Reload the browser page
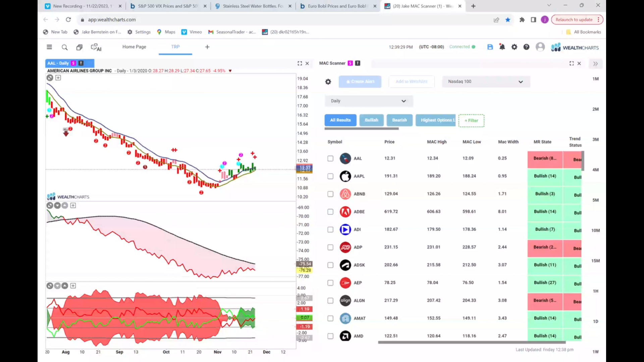644x362 pixels. pyautogui.click(x=68, y=20)
